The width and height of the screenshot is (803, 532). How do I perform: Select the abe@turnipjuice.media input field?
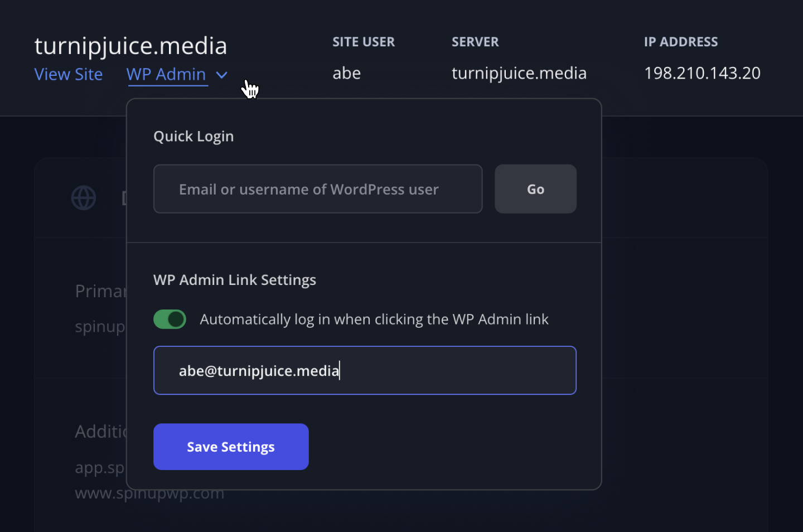coord(364,370)
